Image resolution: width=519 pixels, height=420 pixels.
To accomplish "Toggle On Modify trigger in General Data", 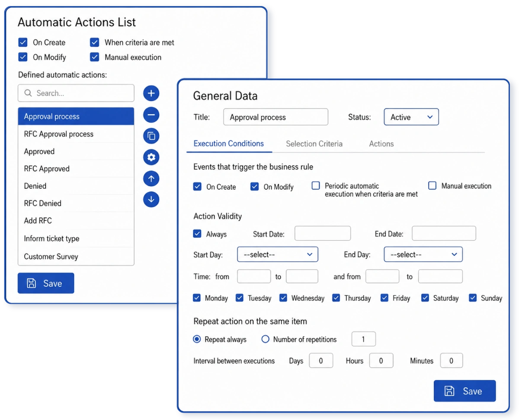I will pyautogui.click(x=255, y=187).
